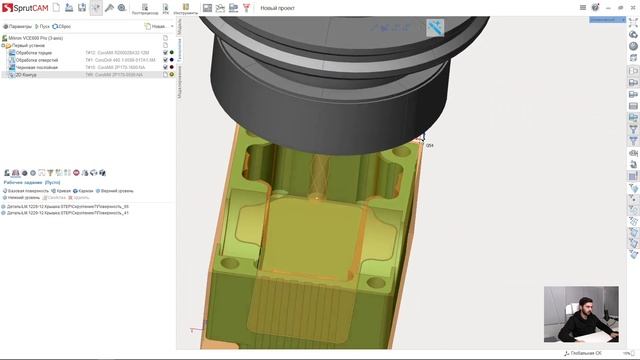Click the magic wand icon in viewport
Screen dimensions: 640x360
pos(435,28)
